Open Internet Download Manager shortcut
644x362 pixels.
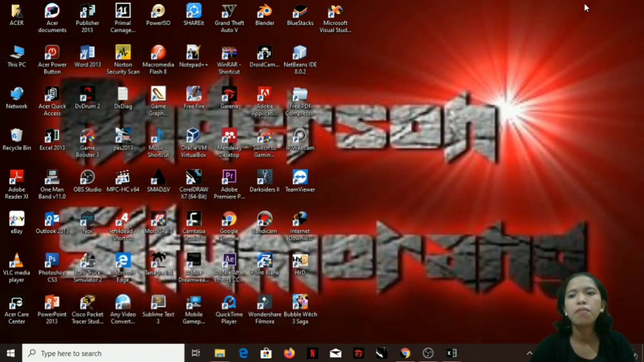[x=300, y=226]
